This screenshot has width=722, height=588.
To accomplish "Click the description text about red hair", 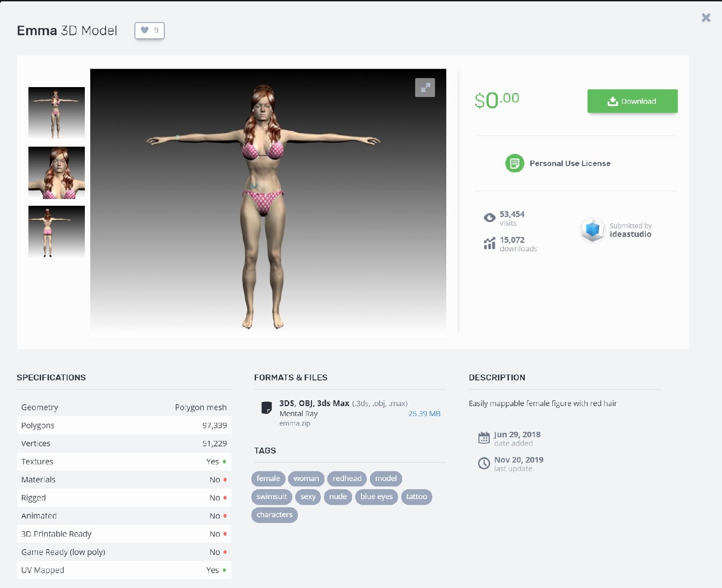I will (x=542, y=403).
